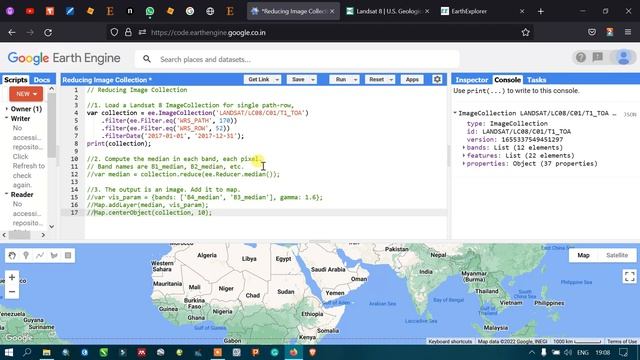Screen dimensions: 640x360
Task: Run the script with Run button
Action: pyautogui.click(x=341, y=80)
